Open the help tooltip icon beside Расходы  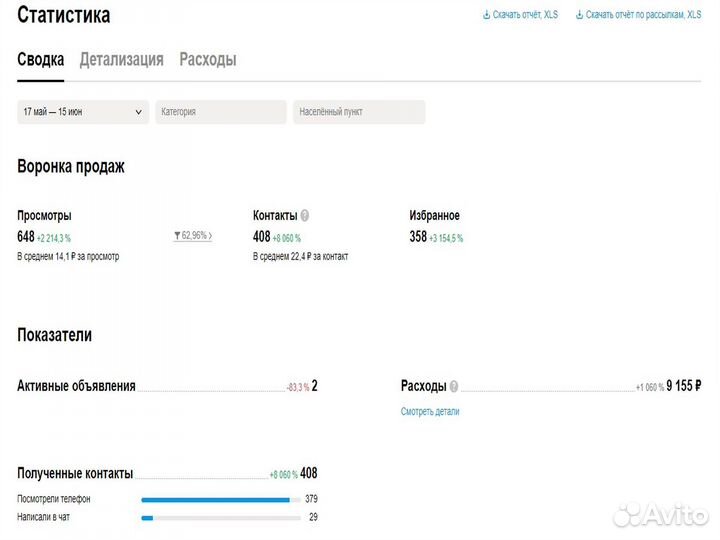coord(454,386)
